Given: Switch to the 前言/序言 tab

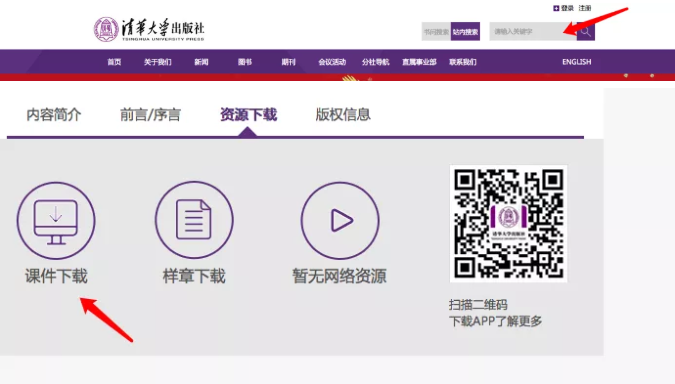Looking at the screenshot, I should click(150, 115).
